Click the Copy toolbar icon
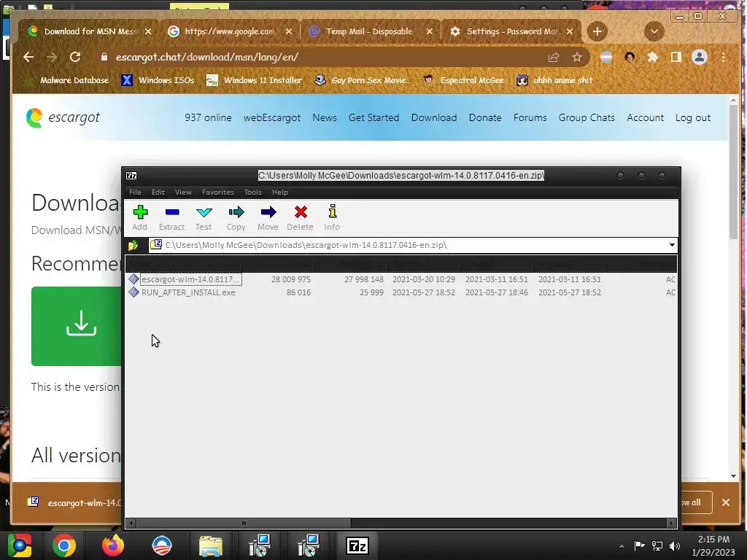Viewport: 747px width, 560px height. tap(236, 217)
